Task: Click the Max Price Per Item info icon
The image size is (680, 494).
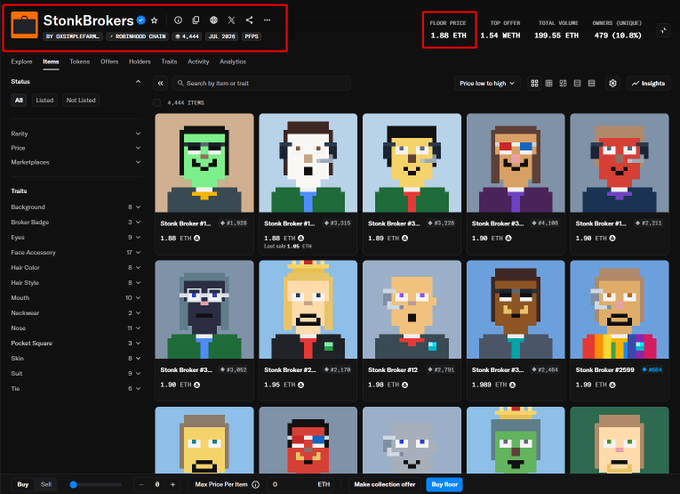Action: [256, 484]
